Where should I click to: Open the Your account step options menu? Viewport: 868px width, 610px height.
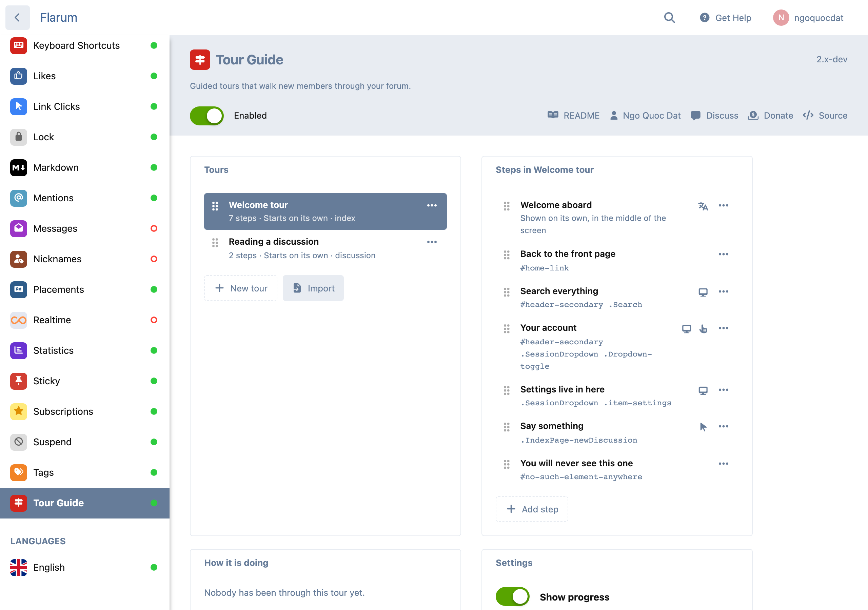(x=724, y=328)
